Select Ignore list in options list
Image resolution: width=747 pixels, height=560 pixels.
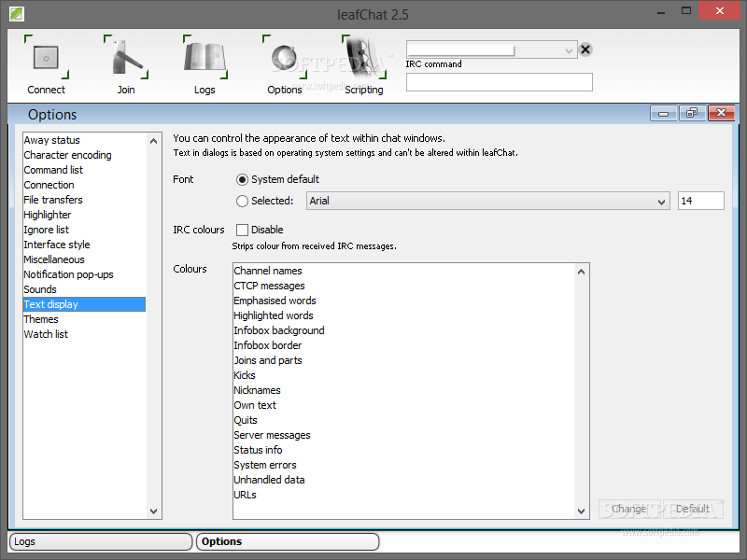[x=84, y=230]
